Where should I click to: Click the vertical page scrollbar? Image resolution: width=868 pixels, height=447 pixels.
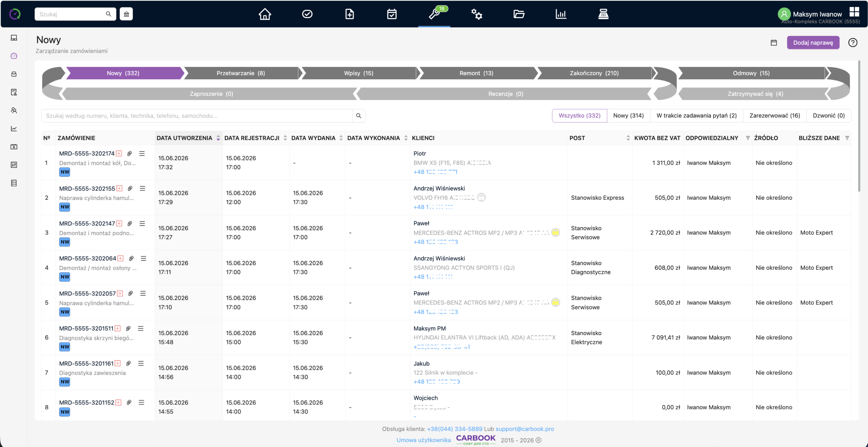[859, 126]
